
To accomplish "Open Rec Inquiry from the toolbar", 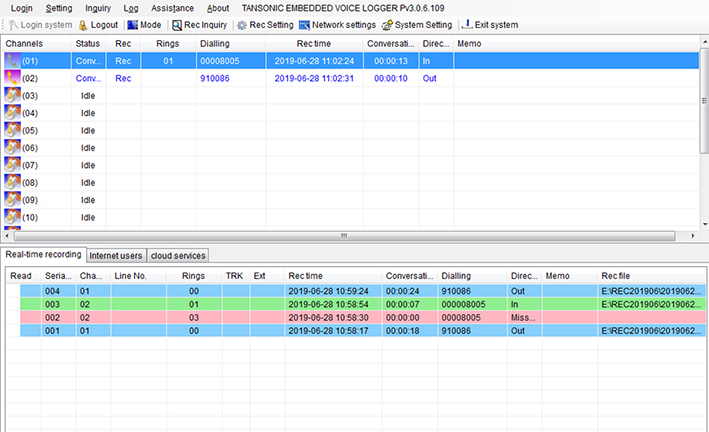I will tap(177, 24).
